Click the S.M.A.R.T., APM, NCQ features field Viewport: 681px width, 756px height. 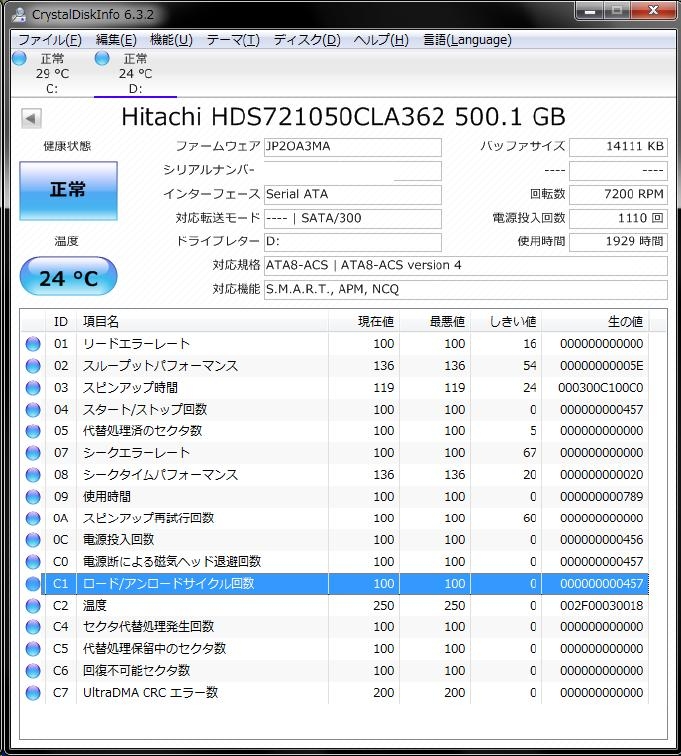point(466,289)
